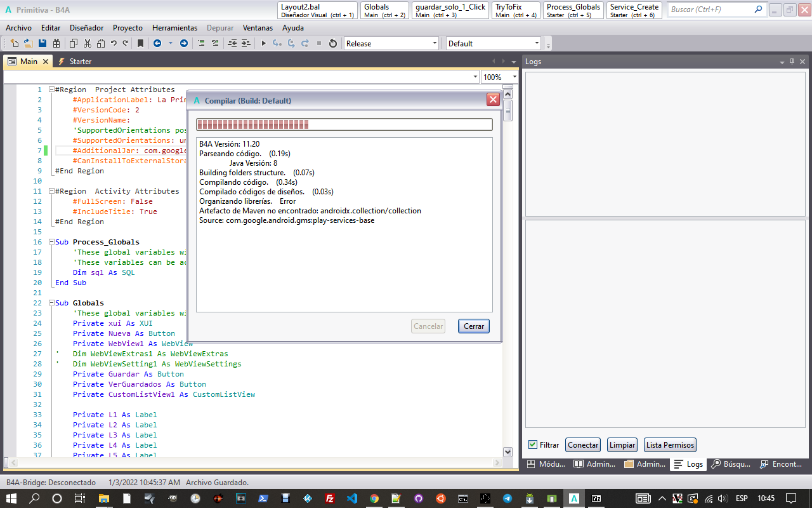Click the Save icon in the toolbar
Viewport: 812px width, 508px height.
tap(43, 43)
